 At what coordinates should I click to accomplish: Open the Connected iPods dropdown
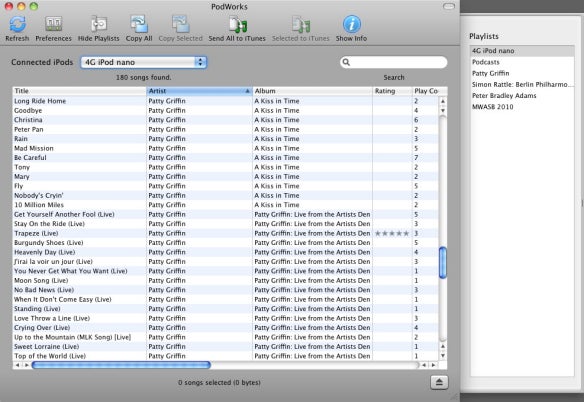click(x=143, y=62)
